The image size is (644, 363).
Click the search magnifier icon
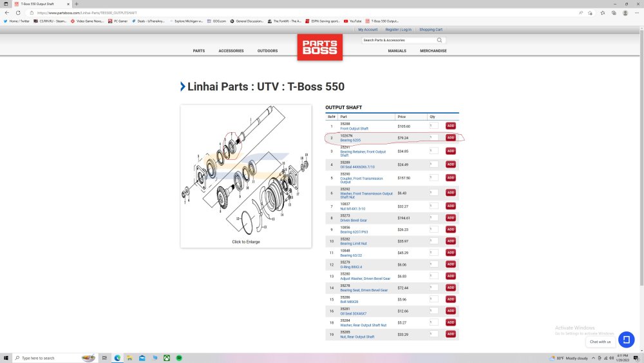[439, 40]
